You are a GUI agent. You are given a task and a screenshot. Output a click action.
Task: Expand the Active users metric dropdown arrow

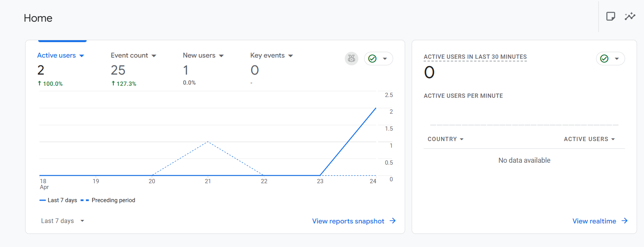click(x=82, y=56)
